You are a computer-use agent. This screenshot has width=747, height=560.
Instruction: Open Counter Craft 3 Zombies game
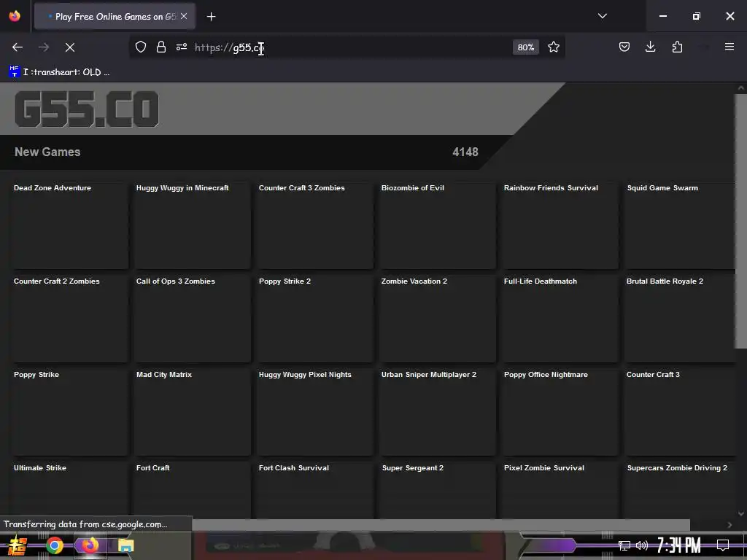point(315,225)
